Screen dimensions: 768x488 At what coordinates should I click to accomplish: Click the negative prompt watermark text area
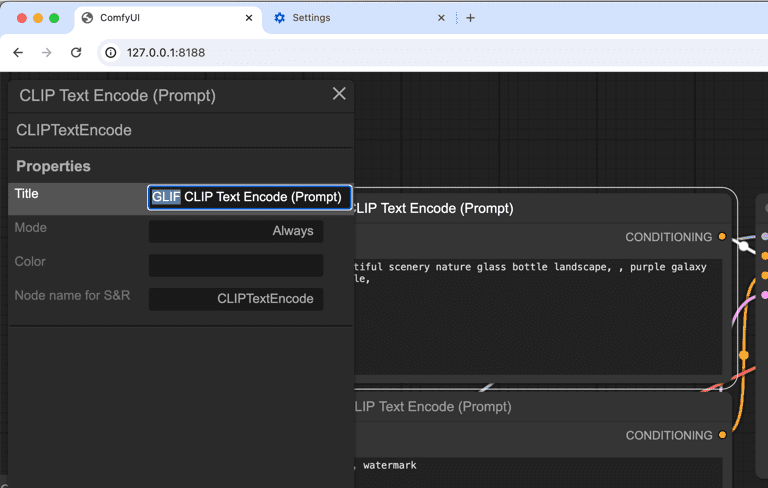[537, 472]
